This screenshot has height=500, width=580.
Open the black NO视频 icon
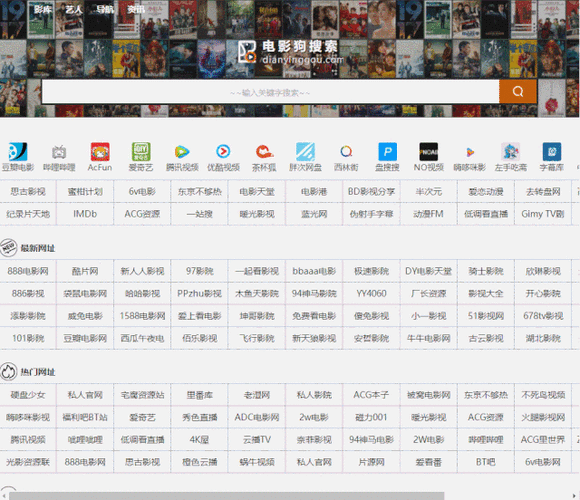428,152
